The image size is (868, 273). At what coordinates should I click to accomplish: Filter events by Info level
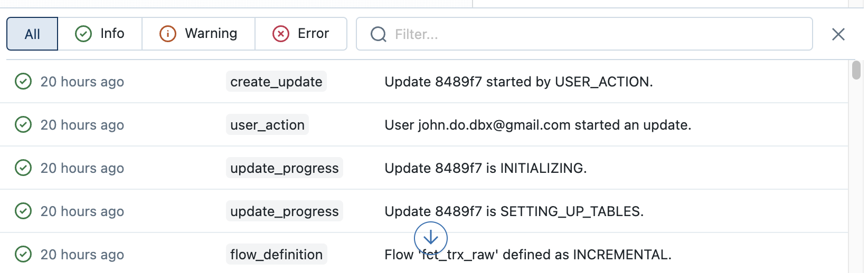pyautogui.click(x=100, y=34)
